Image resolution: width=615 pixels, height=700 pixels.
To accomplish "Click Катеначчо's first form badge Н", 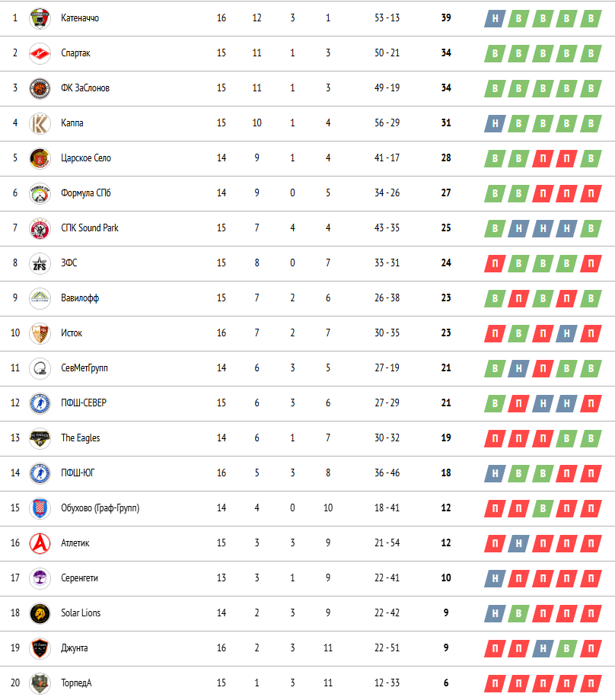I will point(495,19).
